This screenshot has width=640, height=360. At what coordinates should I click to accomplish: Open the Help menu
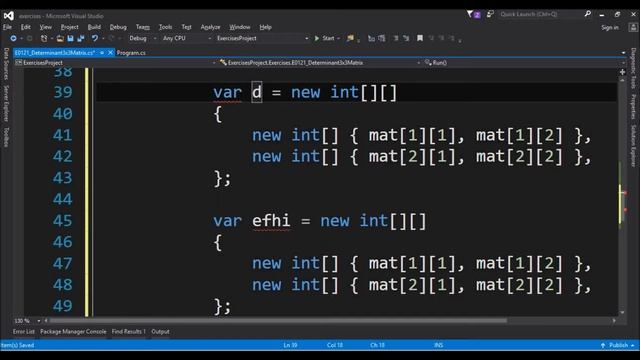[x=265, y=27]
